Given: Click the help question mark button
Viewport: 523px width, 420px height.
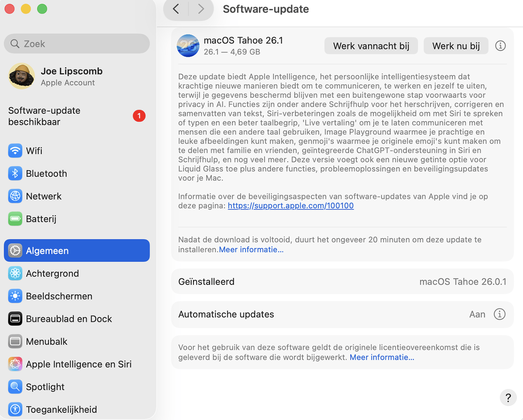Looking at the screenshot, I should coord(508,397).
